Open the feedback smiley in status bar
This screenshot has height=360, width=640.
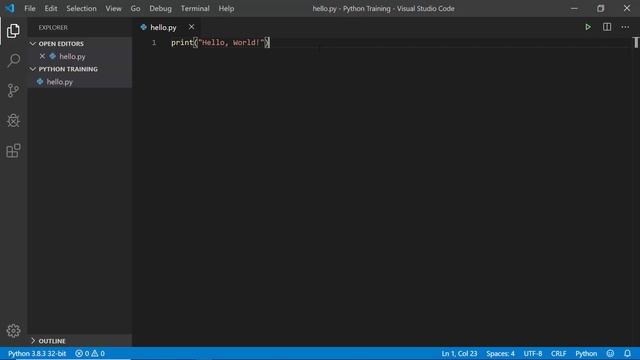610,353
